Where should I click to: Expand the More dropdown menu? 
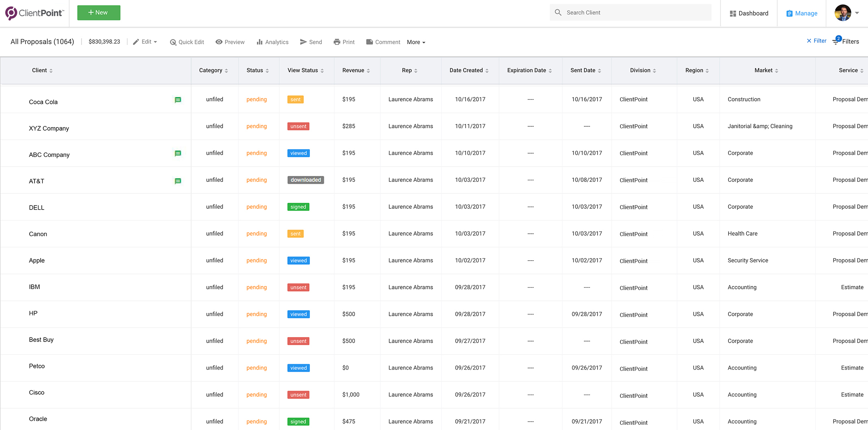point(416,42)
